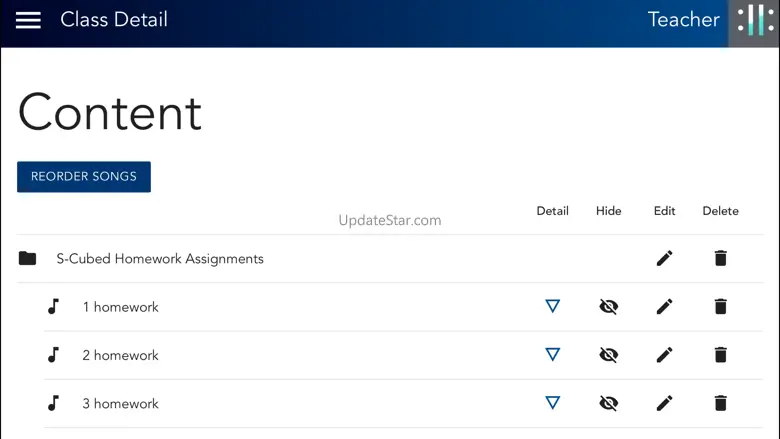Select the S-Cubed Homework Assignments folder
The image size is (780, 439).
[x=160, y=259]
